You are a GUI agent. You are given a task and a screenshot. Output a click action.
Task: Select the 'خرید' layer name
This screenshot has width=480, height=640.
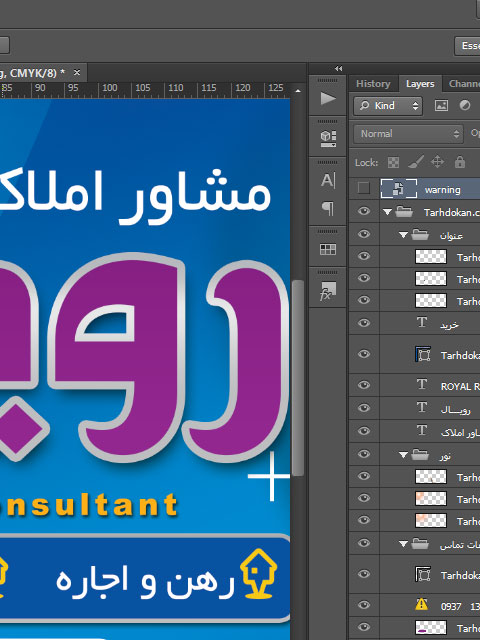pos(449,325)
